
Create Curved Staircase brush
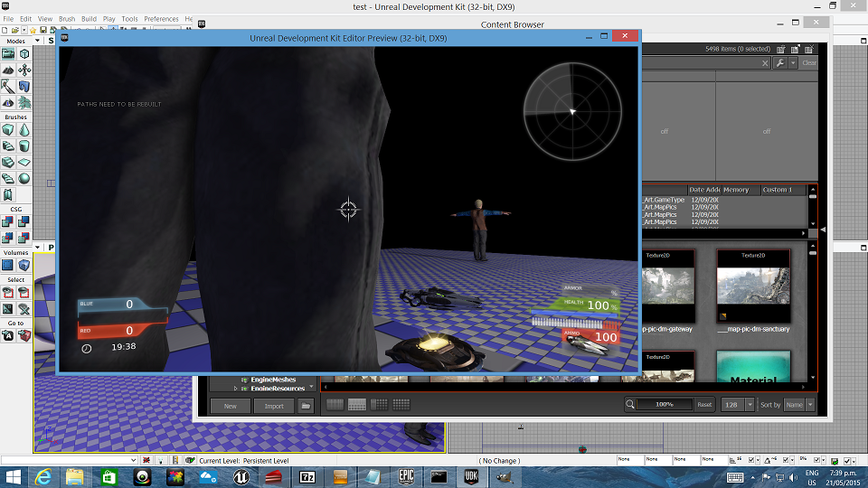8,146
